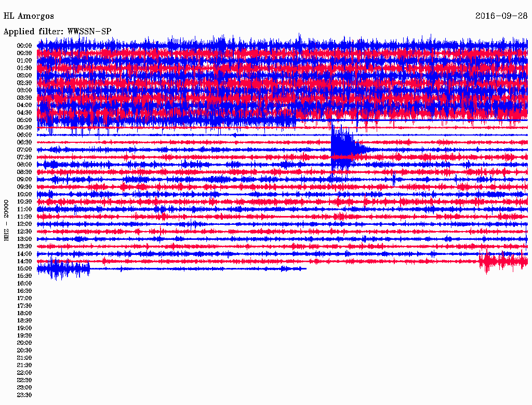The image size is (532, 405).
Task: Click the 11:00 time label
Action: tap(24, 209)
